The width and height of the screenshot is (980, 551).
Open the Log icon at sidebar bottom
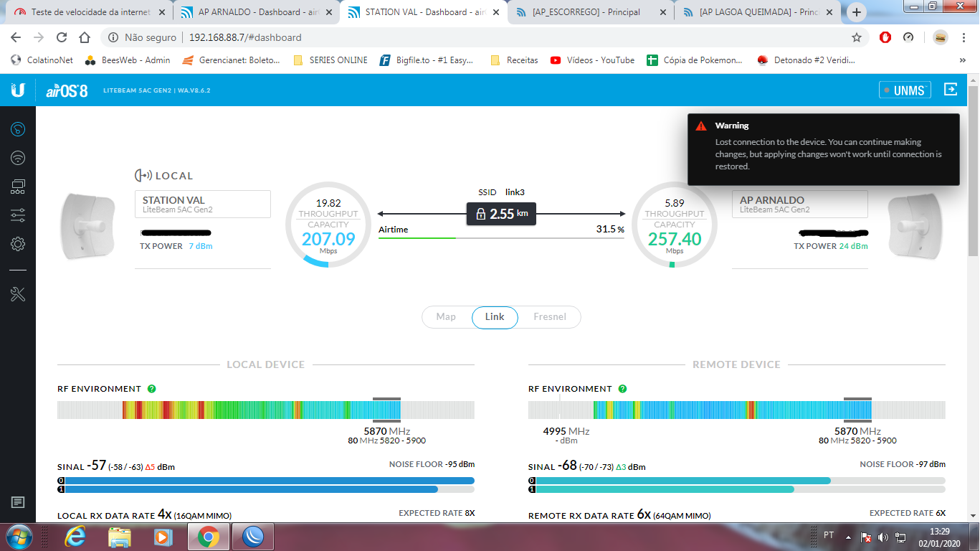[18, 502]
